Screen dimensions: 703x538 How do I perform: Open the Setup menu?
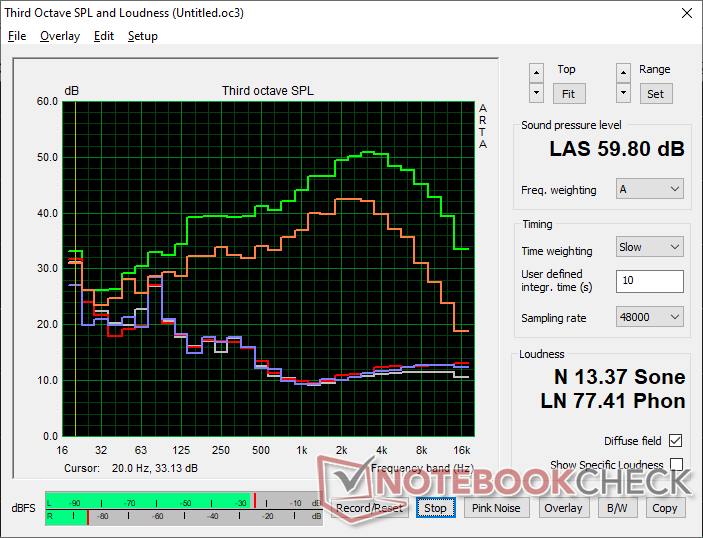(142, 36)
